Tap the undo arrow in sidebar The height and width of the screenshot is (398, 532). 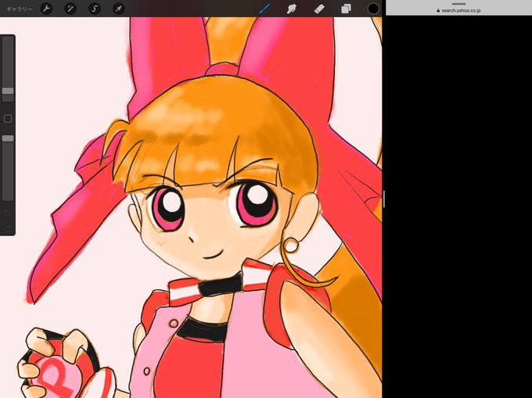click(x=8, y=213)
